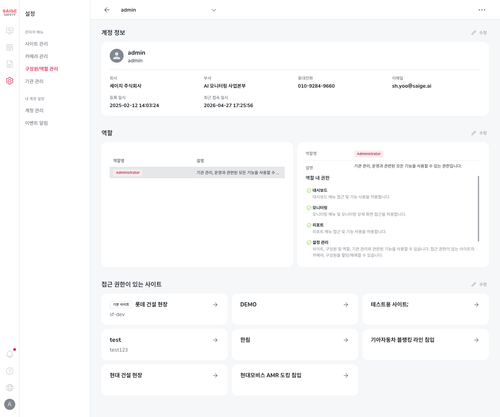
Task: Click the 역할 내 권한 heading
Action: [x=317, y=178]
